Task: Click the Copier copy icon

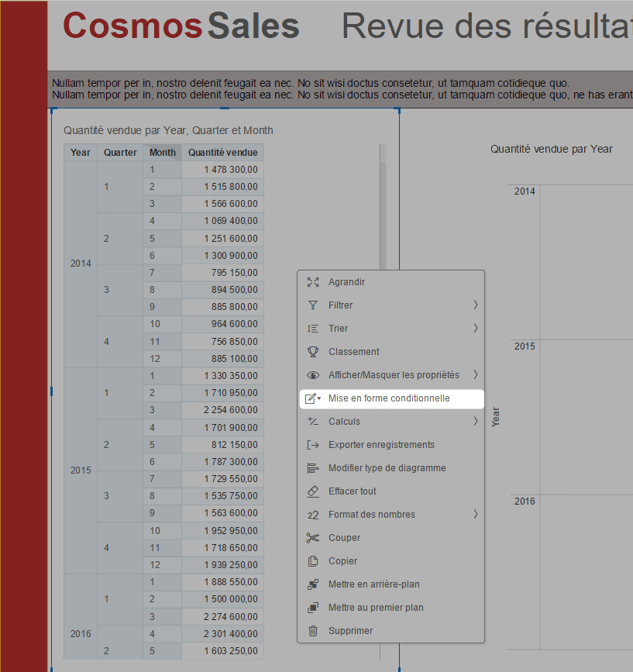Action: click(x=313, y=561)
